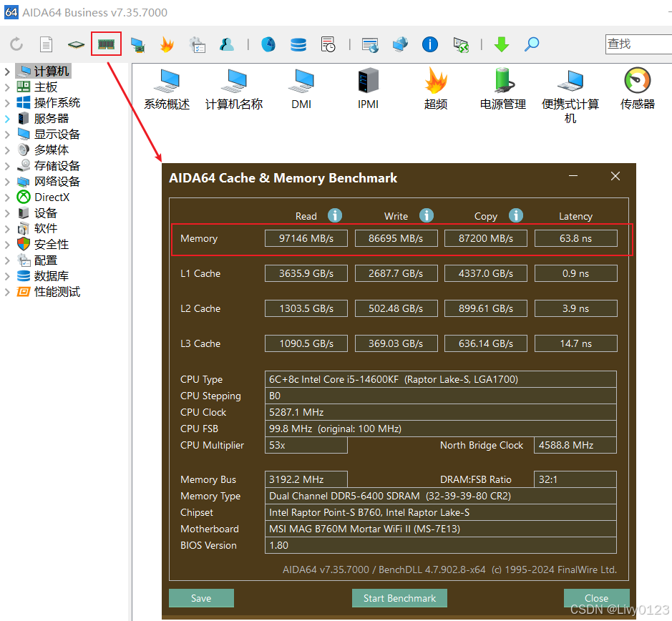
Task: Expand the 存储设备 tree node arrow
Action: [x=7, y=166]
